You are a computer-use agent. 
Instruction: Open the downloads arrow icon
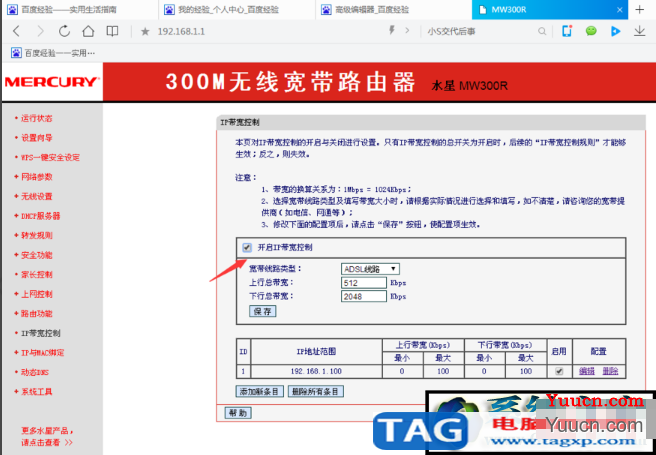click(639, 31)
